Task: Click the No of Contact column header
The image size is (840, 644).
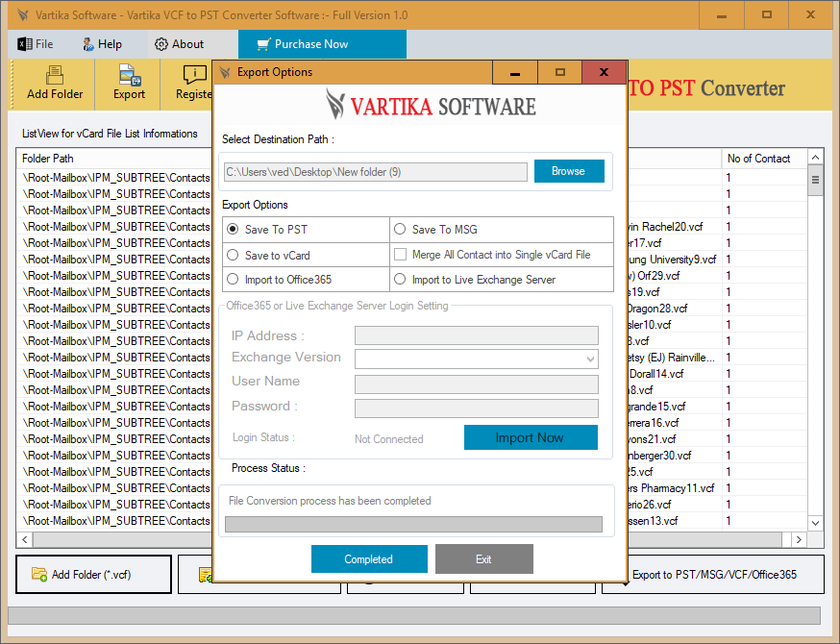Action: point(764,158)
